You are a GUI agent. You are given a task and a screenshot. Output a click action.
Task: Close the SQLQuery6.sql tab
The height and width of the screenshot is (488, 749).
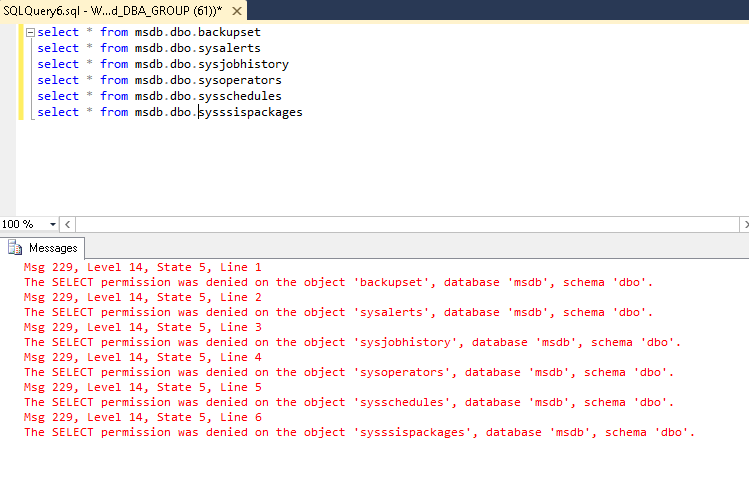[236, 11]
